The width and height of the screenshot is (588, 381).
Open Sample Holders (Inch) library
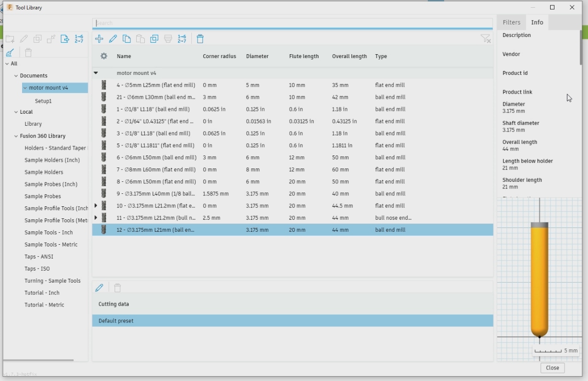52,160
